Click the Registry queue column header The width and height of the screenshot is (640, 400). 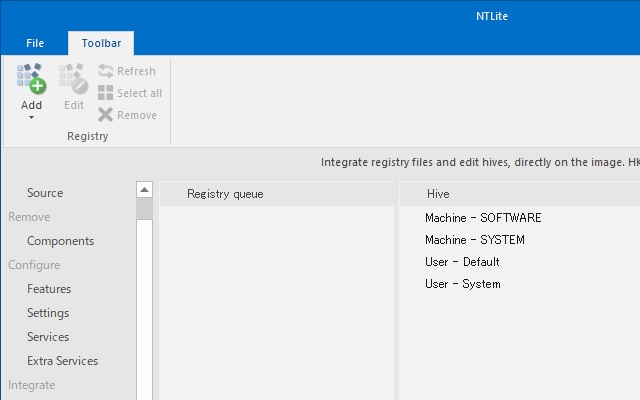coord(277,194)
